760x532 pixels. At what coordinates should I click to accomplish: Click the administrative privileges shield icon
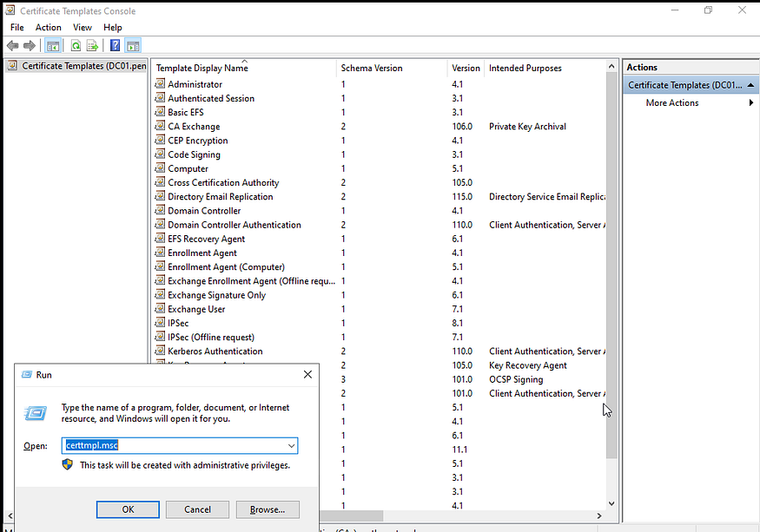pos(68,464)
